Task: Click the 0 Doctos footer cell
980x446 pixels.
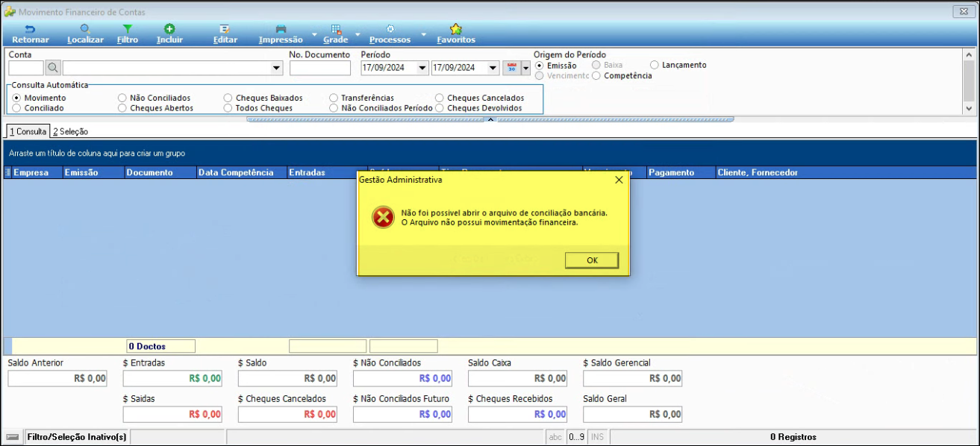Action: [x=160, y=346]
